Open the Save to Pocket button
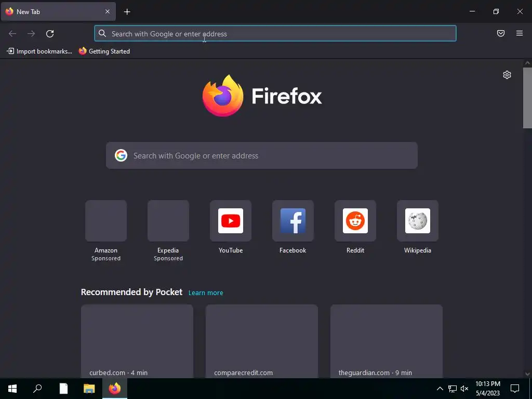This screenshot has width=532, height=399. tap(501, 33)
